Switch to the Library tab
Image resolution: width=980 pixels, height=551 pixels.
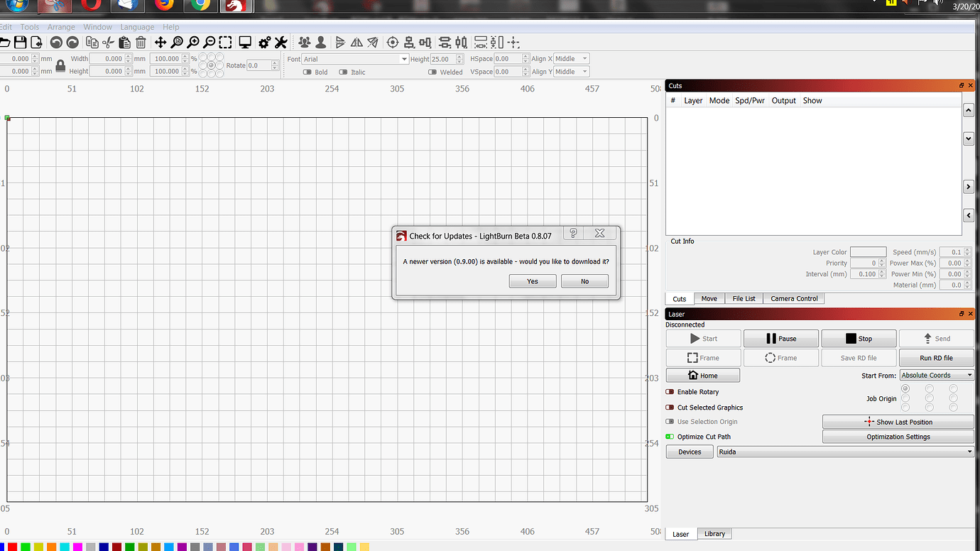[x=714, y=534]
